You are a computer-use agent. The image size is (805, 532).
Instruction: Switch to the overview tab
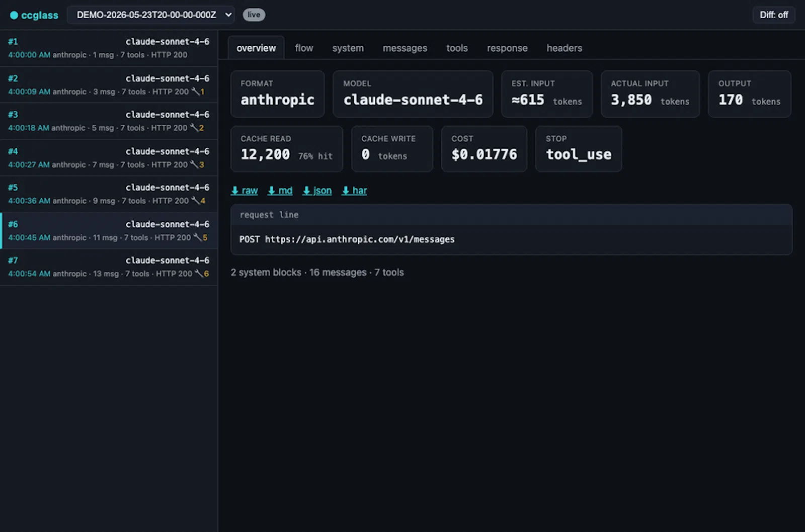[256, 48]
